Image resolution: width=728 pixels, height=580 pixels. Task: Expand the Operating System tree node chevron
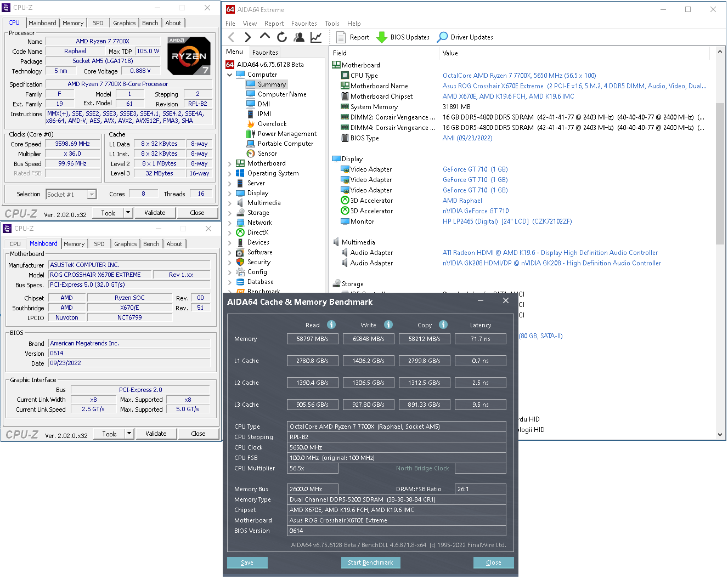click(x=230, y=173)
